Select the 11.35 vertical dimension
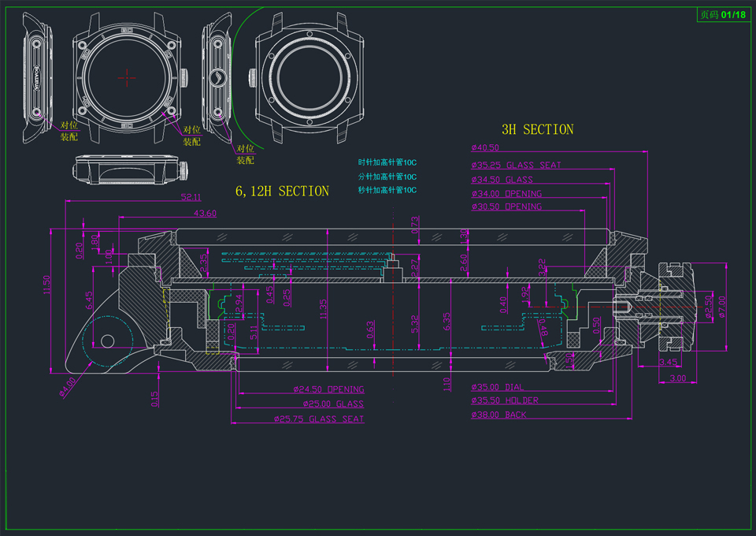 click(x=323, y=309)
